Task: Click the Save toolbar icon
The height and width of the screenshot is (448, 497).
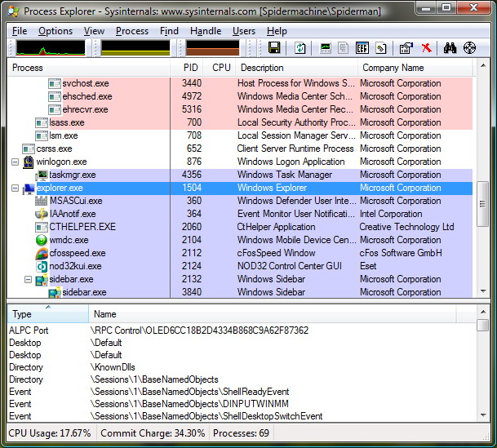Action: pyautogui.click(x=274, y=48)
